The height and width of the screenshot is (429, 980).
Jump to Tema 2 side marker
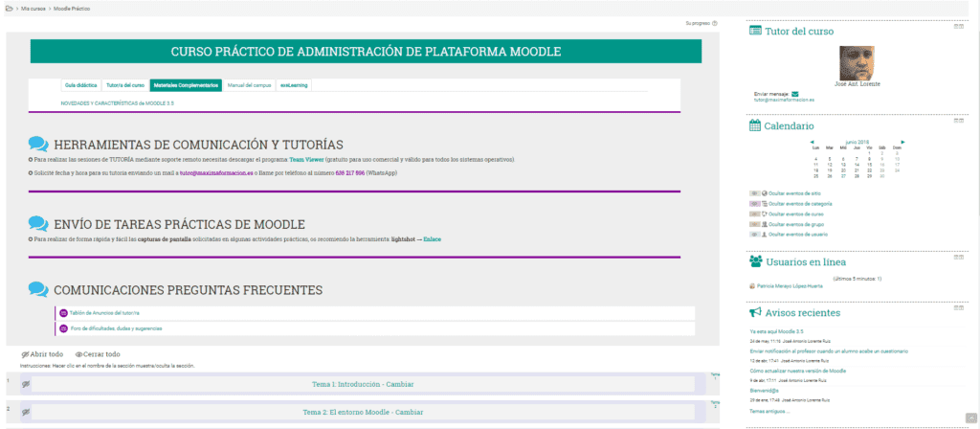pos(715,405)
